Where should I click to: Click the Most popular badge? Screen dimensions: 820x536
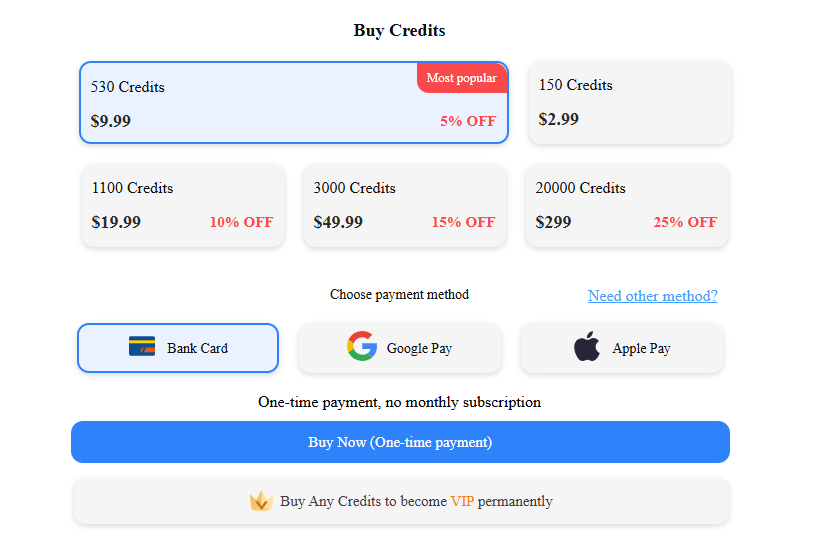coord(462,78)
